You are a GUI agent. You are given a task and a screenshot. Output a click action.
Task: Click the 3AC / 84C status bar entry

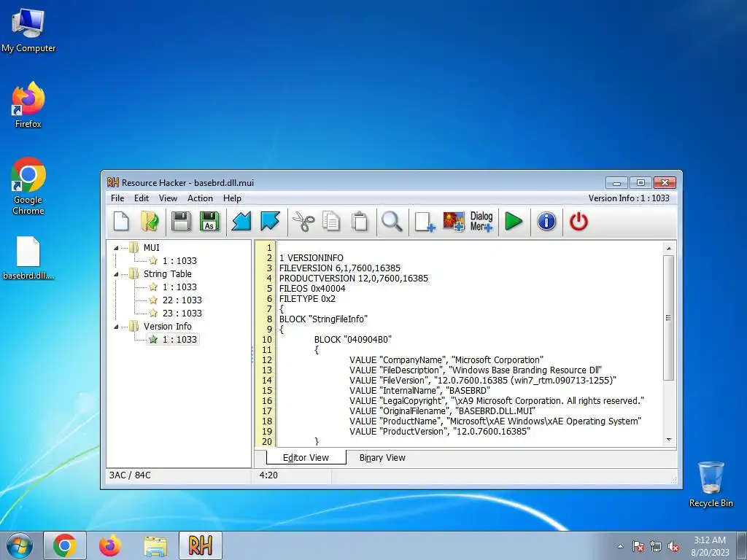(130, 475)
